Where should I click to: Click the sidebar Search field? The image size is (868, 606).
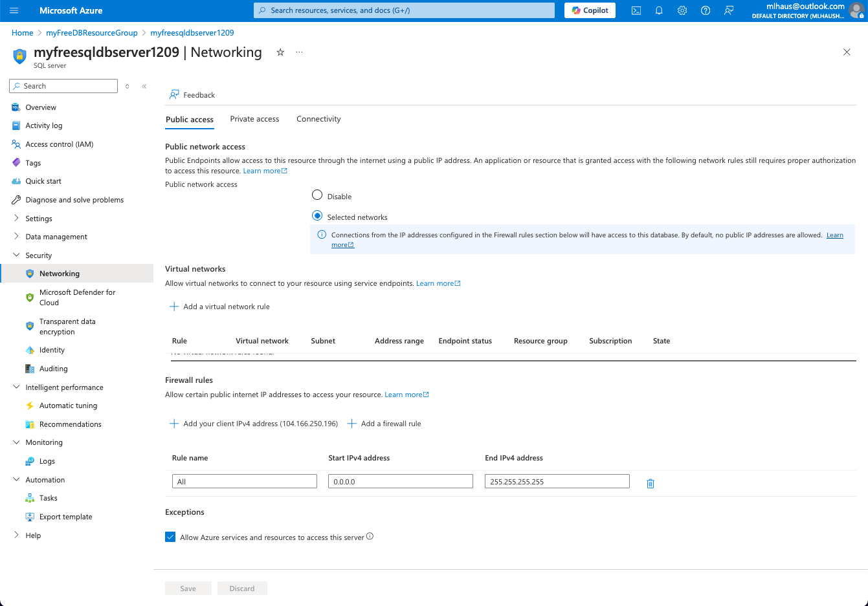(63, 86)
